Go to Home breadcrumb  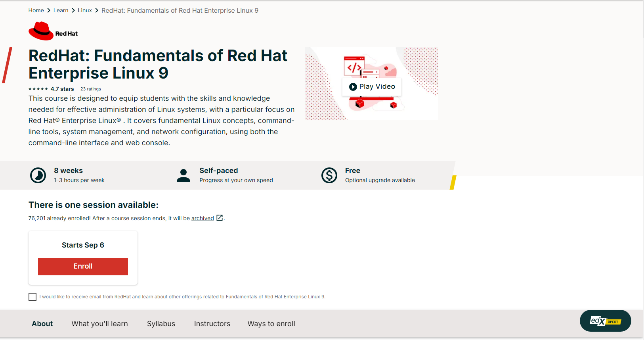click(x=36, y=10)
